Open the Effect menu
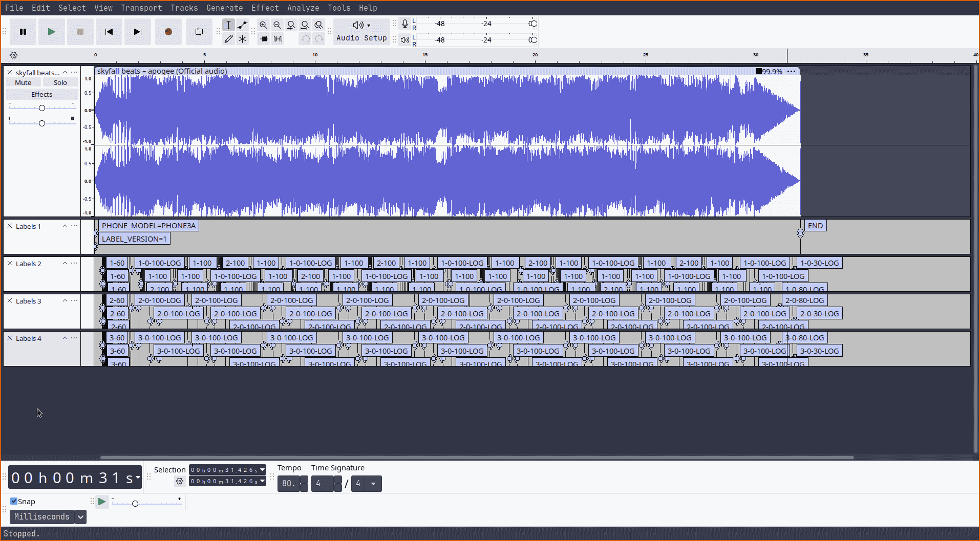The image size is (980, 541). point(265,8)
